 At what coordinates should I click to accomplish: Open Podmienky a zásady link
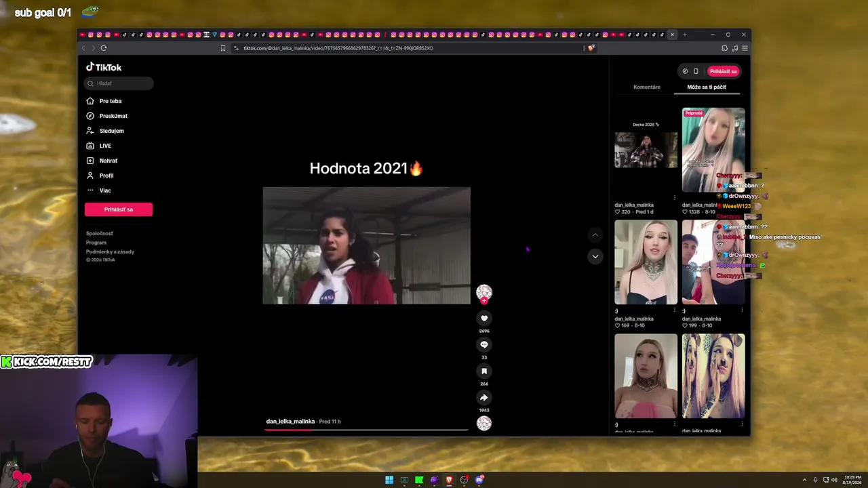[x=110, y=251]
